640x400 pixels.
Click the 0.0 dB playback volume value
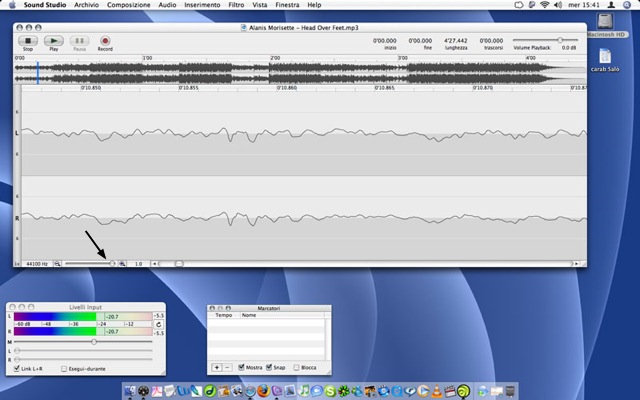pos(569,48)
